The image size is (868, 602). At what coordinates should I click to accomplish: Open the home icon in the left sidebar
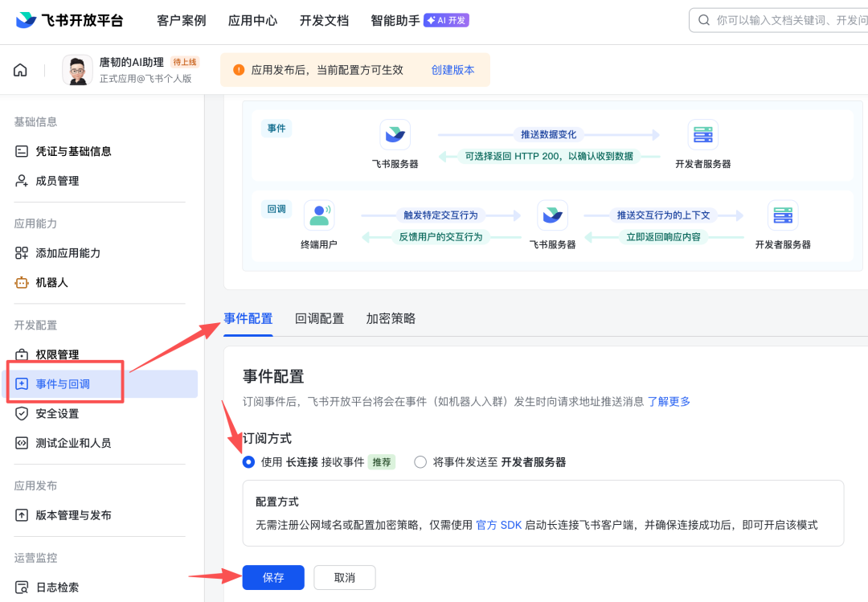pyautogui.click(x=19, y=69)
